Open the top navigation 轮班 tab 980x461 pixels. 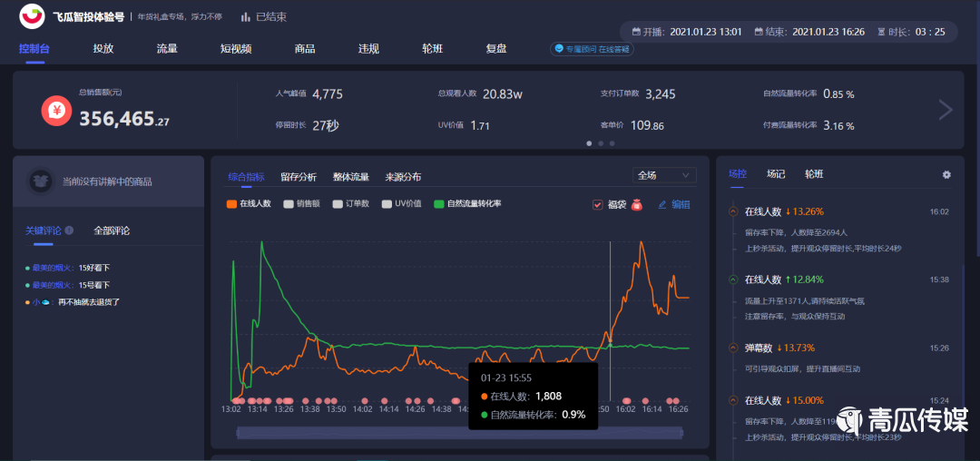(433, 49)
